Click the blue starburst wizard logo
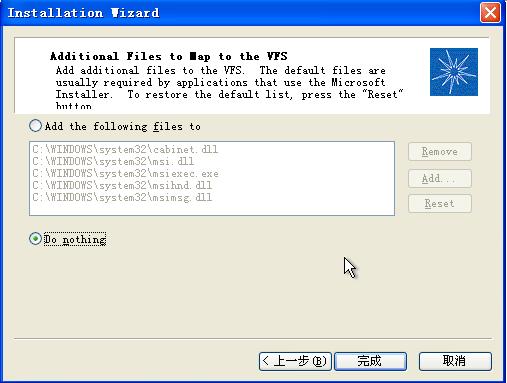 [x=454, y=72]
